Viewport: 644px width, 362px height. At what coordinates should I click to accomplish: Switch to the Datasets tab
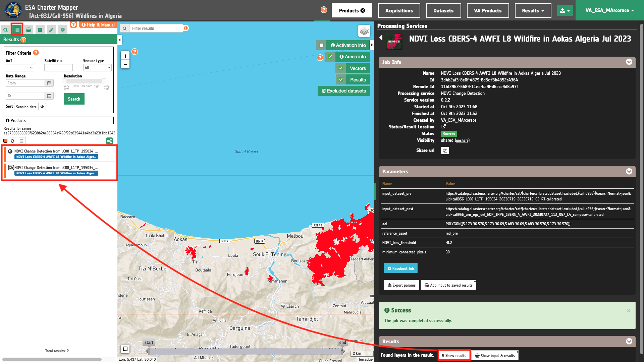click(443, 10)
